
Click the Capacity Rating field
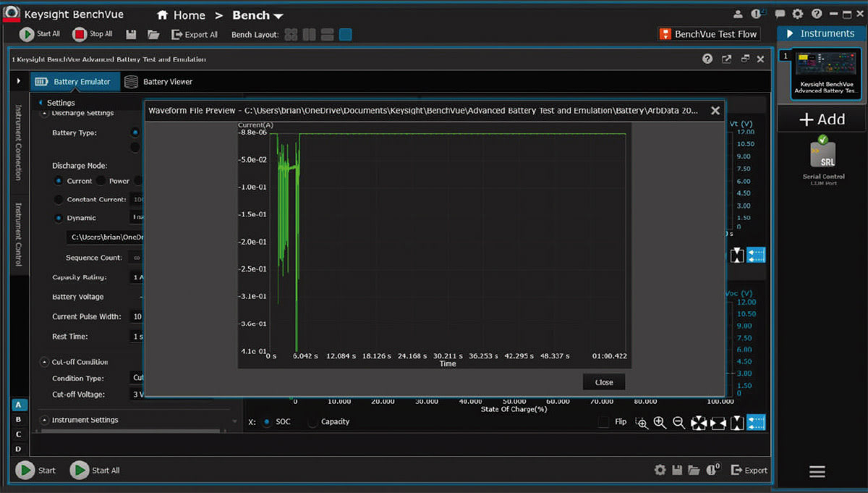pos(137,277)
